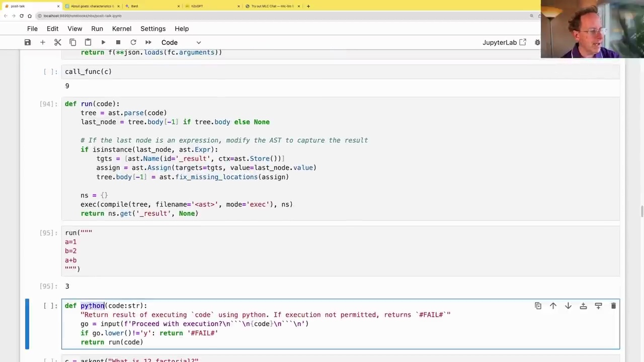Screen dimensions: 644x362
Task: Click output value 3 of cell 95
Action: 67,286
